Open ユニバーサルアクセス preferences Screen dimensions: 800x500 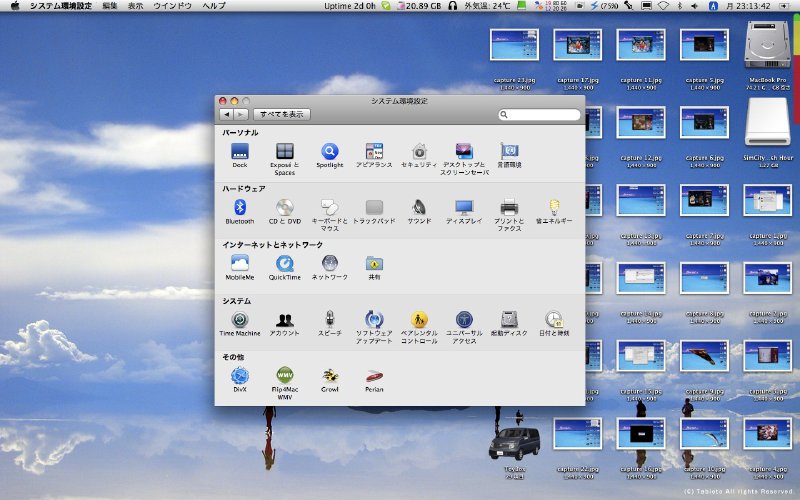pos(464,320)
